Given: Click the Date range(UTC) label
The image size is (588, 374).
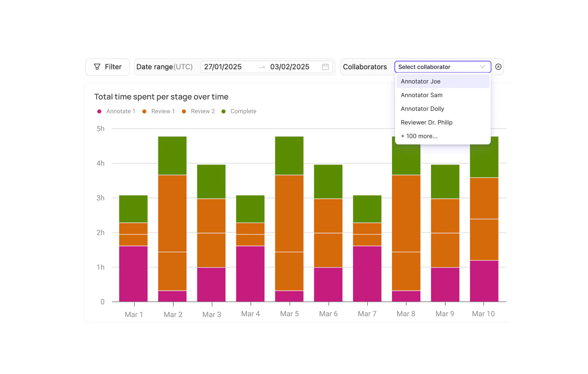Looking at the screenshot, I should click(x=165, y=67).
